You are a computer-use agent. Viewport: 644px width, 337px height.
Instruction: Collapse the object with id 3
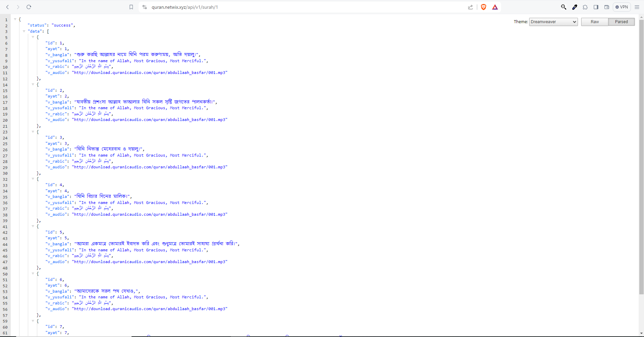point(33,132)
